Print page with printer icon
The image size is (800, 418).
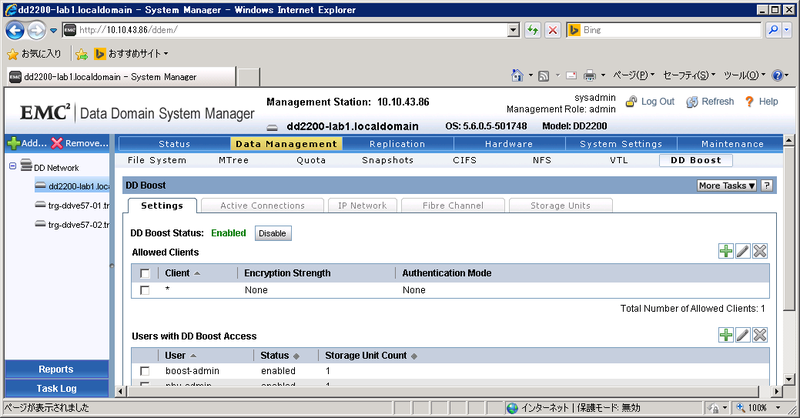tap(589, 76)
